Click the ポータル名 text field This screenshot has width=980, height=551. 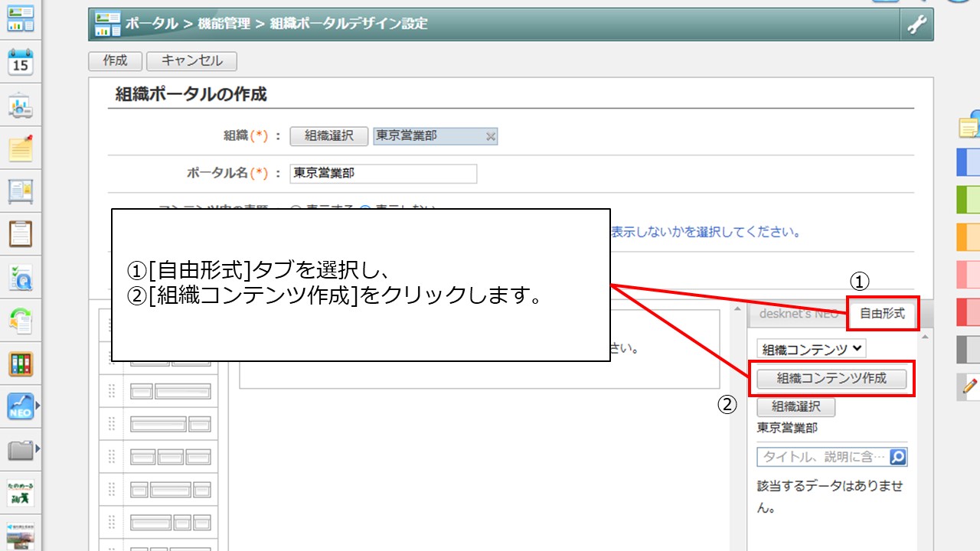pyautogui.click(x=384, y=174)
